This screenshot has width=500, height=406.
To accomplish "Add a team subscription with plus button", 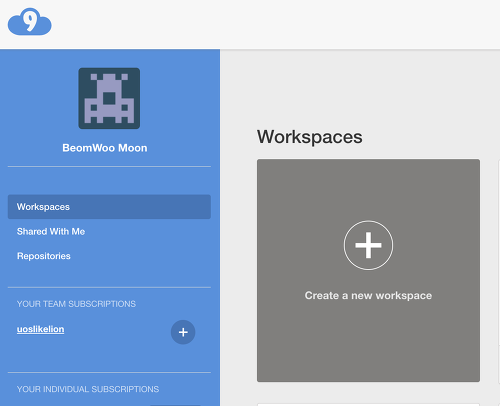I will point(183,332).
